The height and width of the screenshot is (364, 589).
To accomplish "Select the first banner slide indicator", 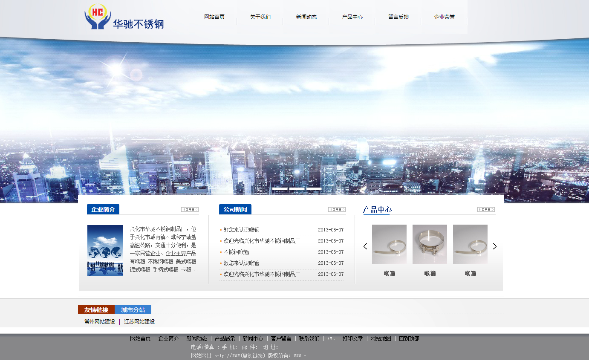I will 280,188.
